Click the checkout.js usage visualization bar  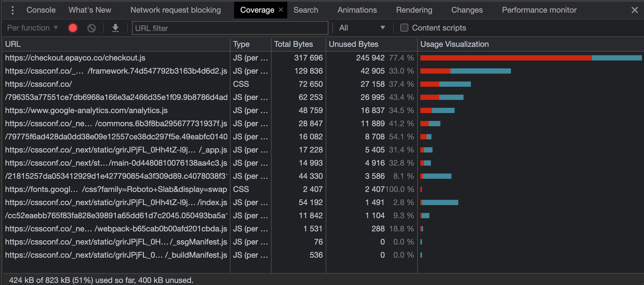[531, 58]
